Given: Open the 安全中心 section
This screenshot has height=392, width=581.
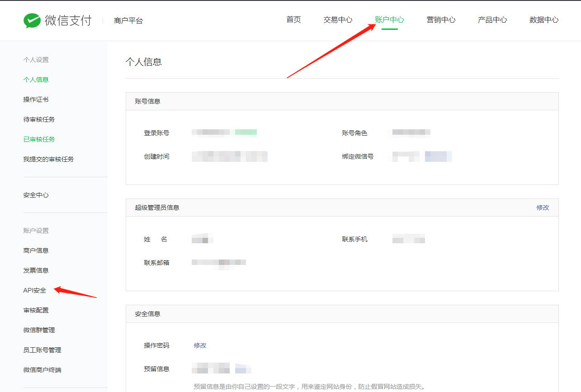Looking at the screenshot, I should [36, 195].
